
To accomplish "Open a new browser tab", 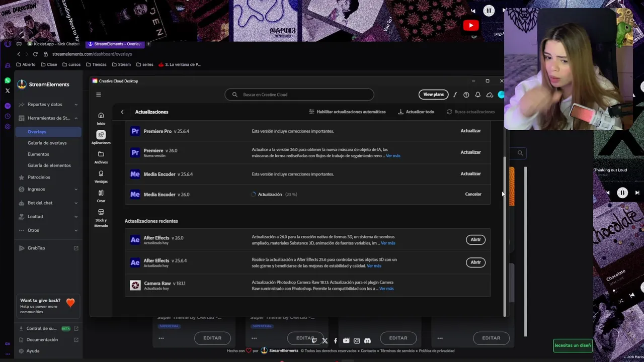I will (x=148, y=44).
